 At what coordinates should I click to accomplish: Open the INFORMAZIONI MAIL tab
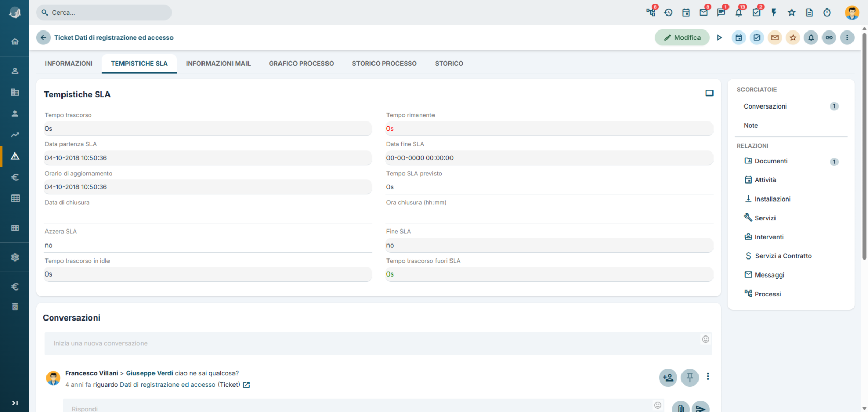click(218, 63)
